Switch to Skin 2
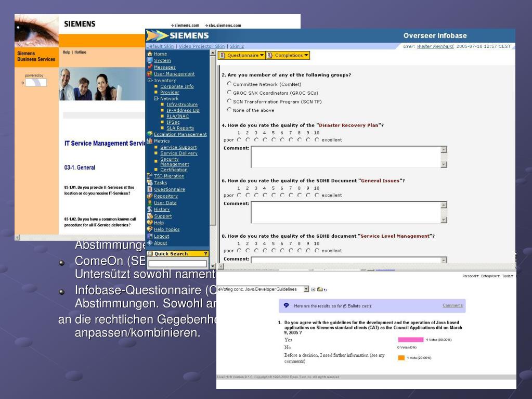 237,46
